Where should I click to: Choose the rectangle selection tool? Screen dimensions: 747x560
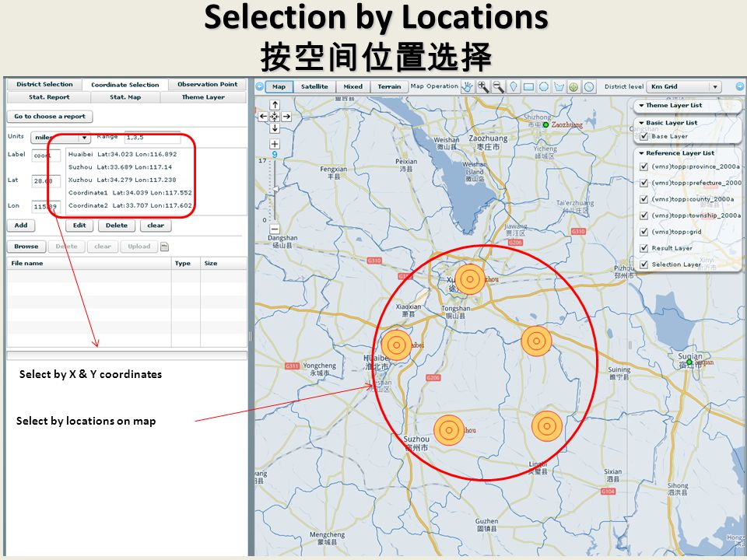(529, 86)
